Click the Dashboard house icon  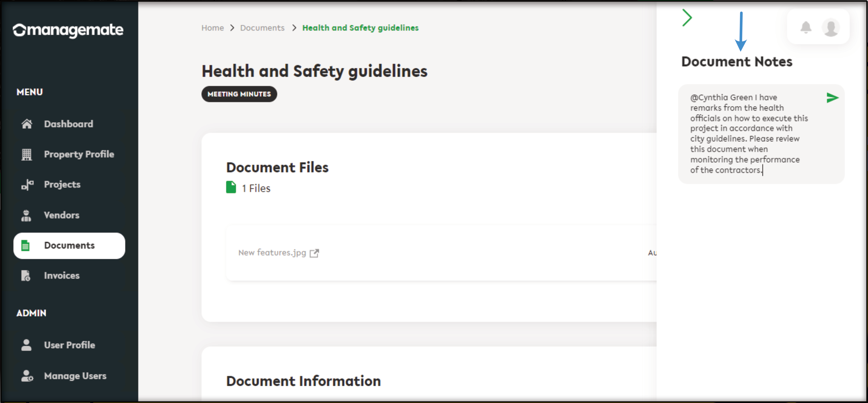click(x=27, y=124)
